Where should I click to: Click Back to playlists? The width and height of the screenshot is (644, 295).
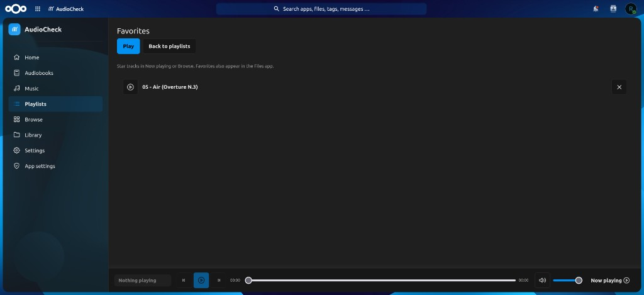coord(169,46)
